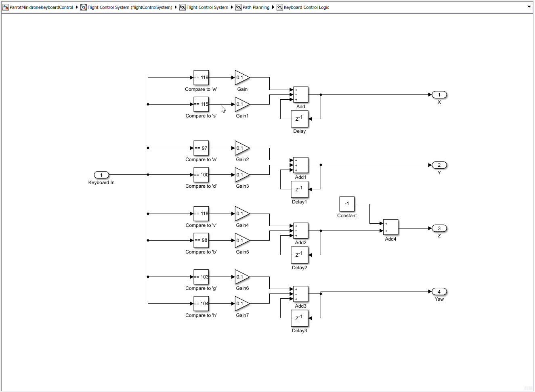The width and height of the screenshot is (535, 392).
Task: Select the Compare to 'g' block
Action: tap(201, 277)
